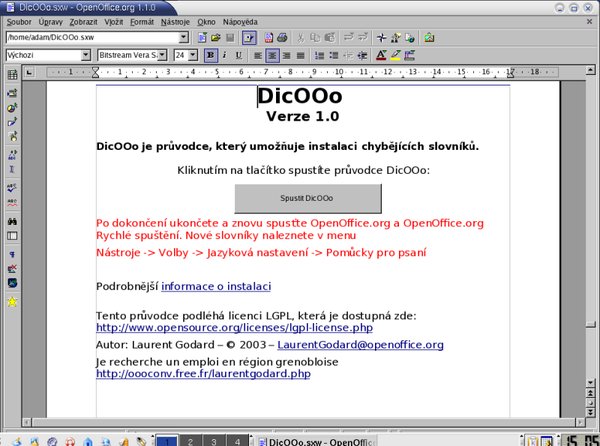Toggle nonprinting characters pilcrow icon
Screen dimensions: 600x446
coord(12,254)
